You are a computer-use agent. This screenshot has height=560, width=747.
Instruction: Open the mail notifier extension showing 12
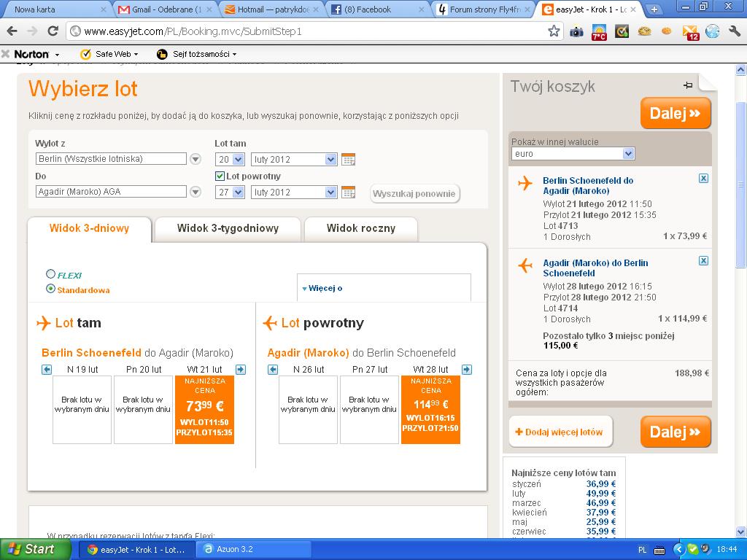[x=690, y=32]
